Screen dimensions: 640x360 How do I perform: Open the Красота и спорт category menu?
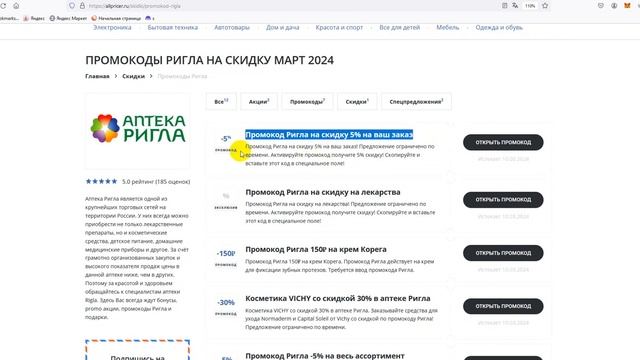click(339, 27)
